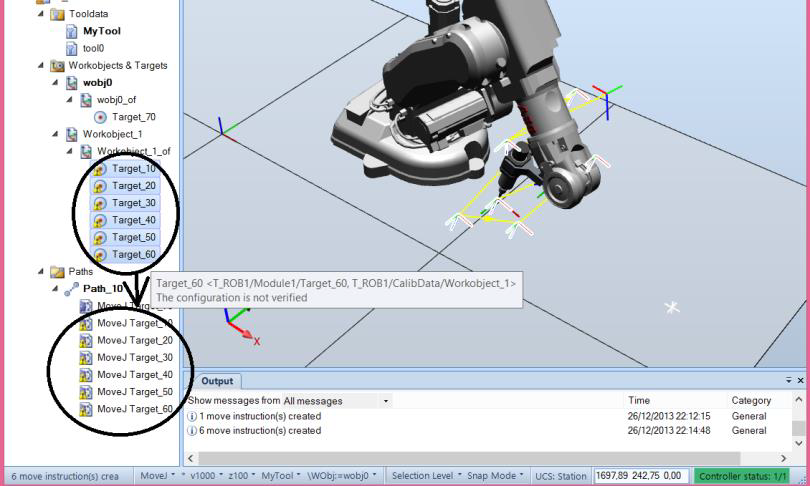Viewport: 810px width, 486px height.
Task: Close the Output panel
Action: (x=800, y=380)
